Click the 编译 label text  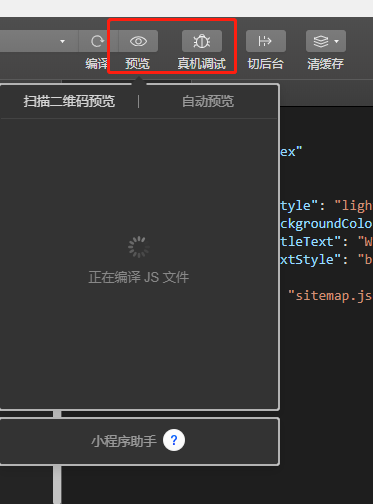tap(96, 64)
